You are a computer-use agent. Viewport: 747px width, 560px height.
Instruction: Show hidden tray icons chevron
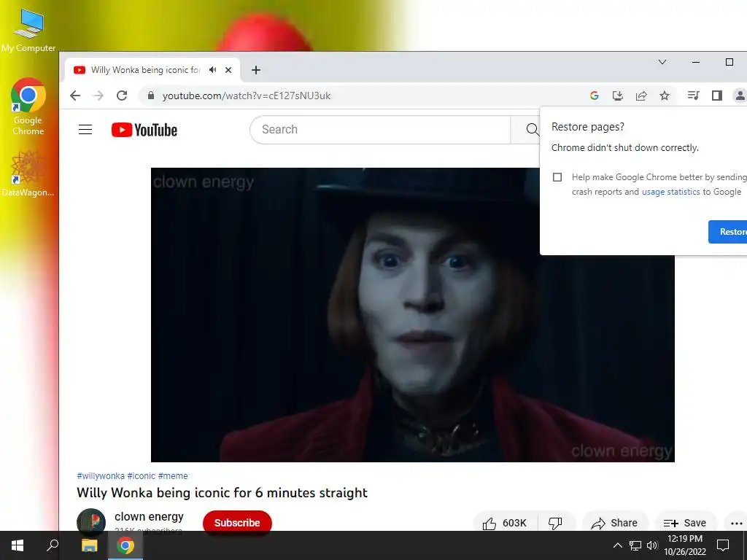617,545
